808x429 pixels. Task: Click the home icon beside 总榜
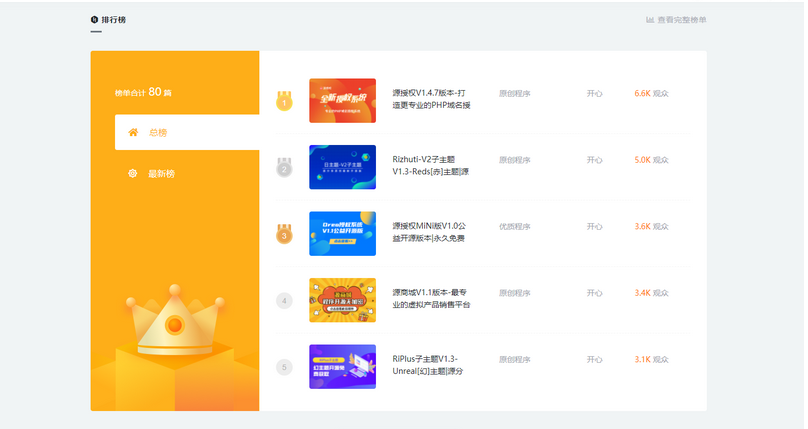132,132
